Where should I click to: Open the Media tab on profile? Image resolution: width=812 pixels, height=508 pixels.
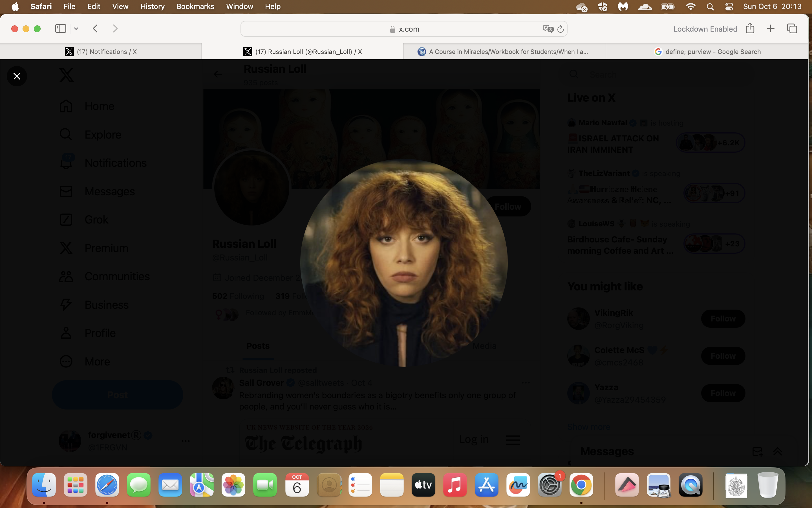(x=484, y=346)
